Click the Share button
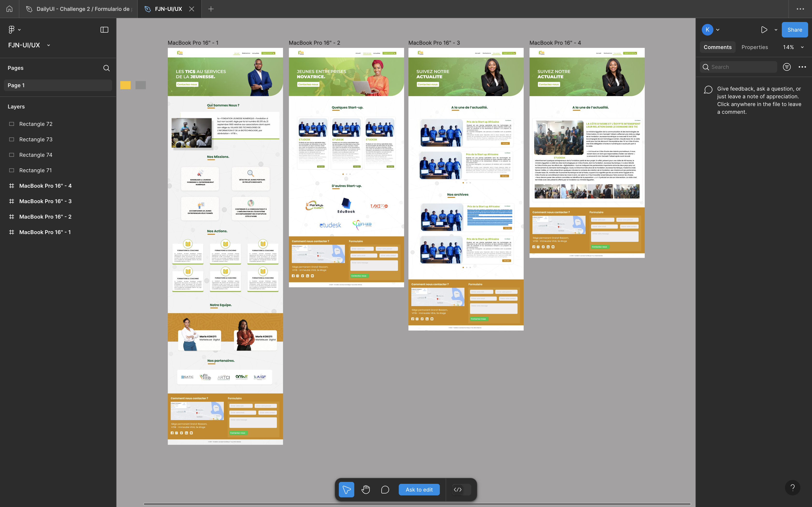The width and height of the screenshot is (812, 507). 795,30
